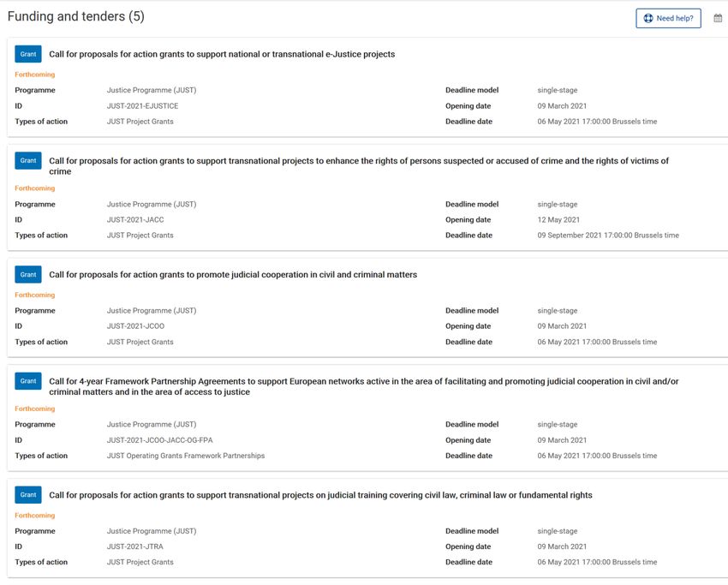This screenshot has width=728, height=585.
Task: Open judicial training transnational projects call
Action: click(x=321, y=495)
